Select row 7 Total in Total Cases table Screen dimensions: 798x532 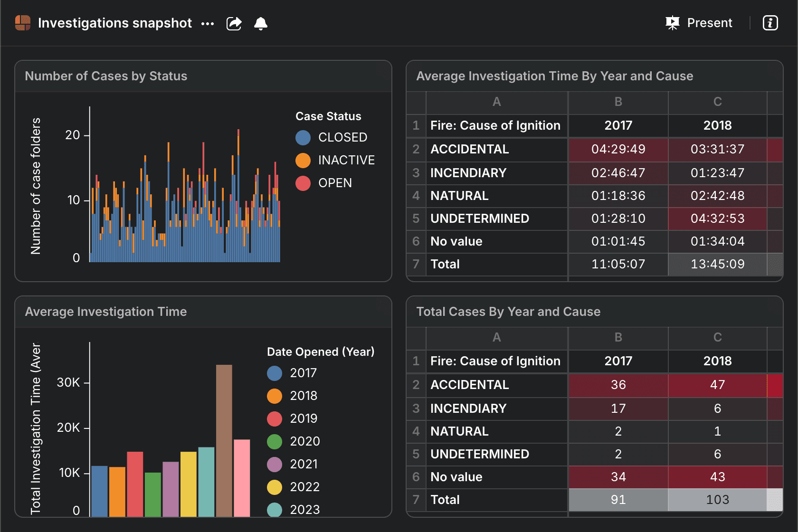[x=416, y=500]
